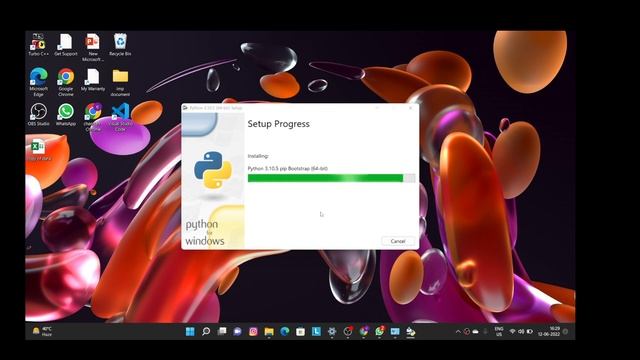Open the Get Support desktop shortcut

[65, 44]
